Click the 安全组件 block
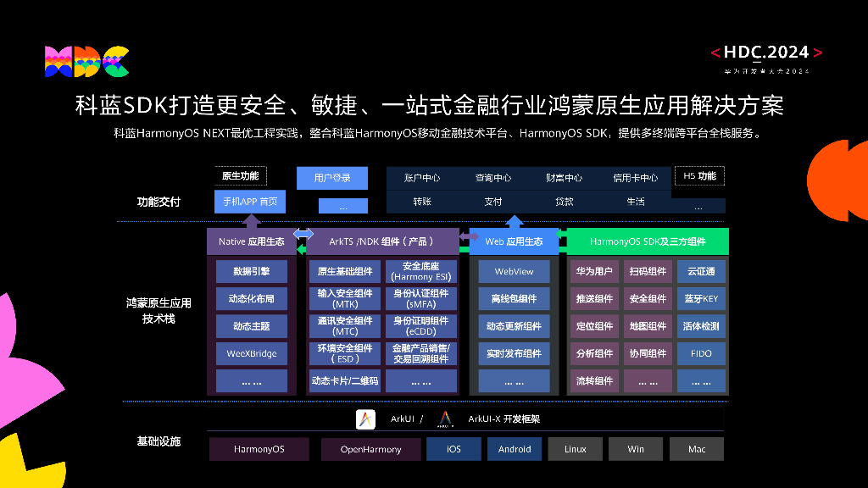The width and height of the screenshot is (868, 488). click(648, 299)
